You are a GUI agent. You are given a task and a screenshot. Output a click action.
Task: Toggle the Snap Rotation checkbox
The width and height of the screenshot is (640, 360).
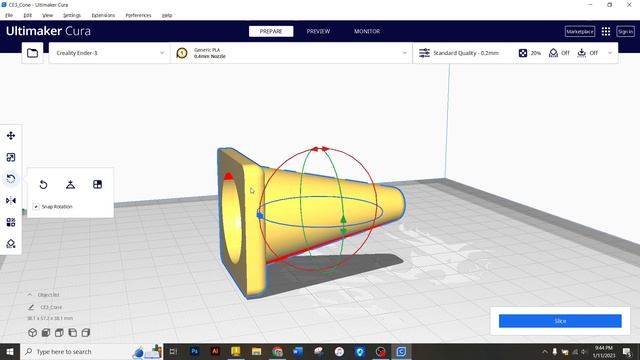[36, 207]
